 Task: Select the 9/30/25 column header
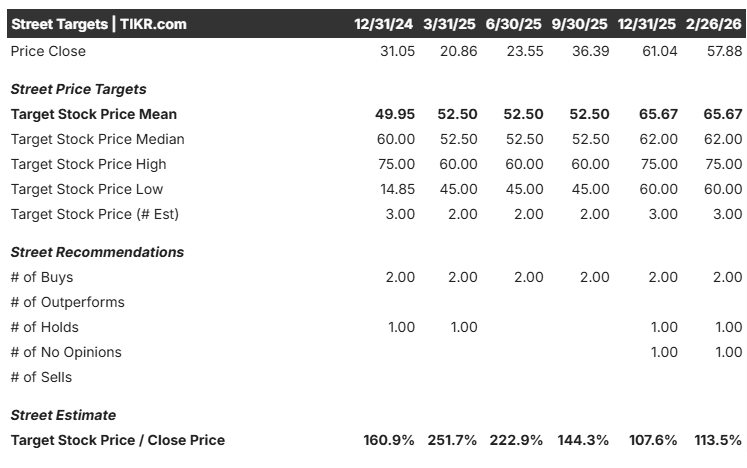[582, 24]
